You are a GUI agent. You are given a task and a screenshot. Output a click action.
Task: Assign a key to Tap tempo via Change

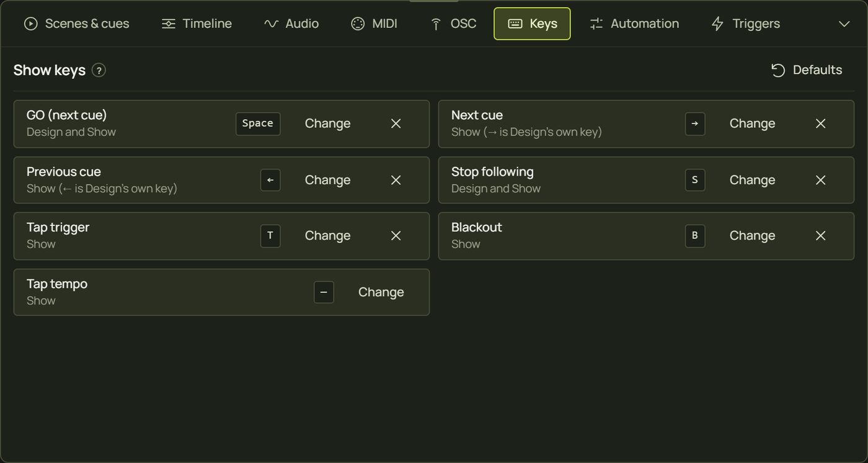(381, 292)
